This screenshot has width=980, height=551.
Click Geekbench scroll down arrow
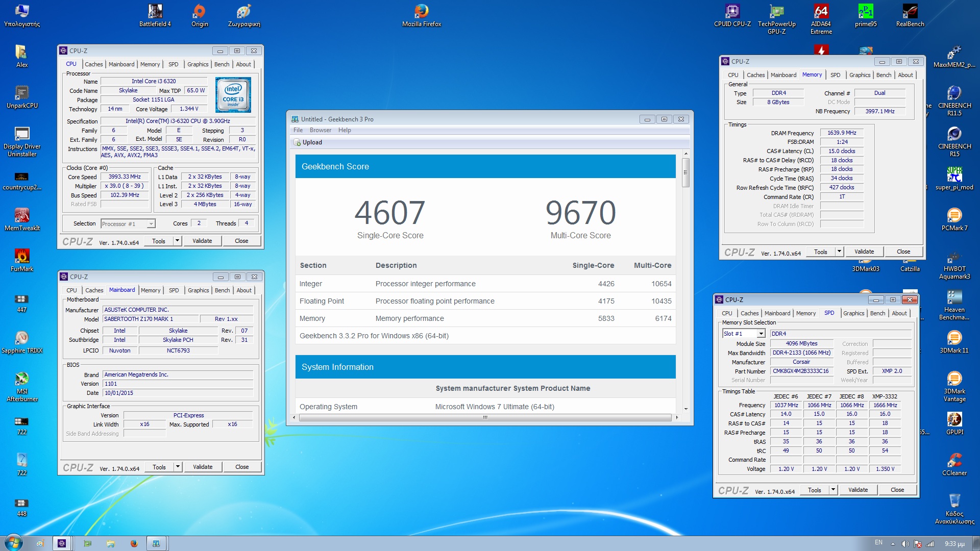click(x=685, y=409)
